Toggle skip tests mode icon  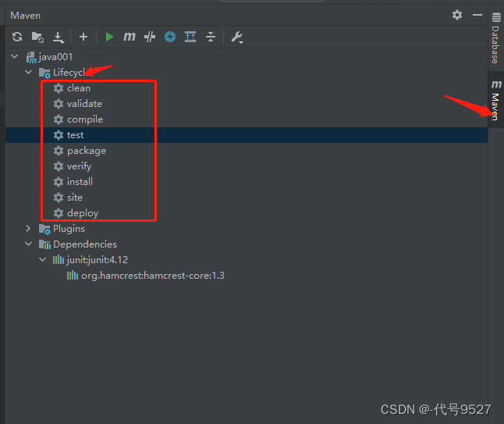pos(150,37)
